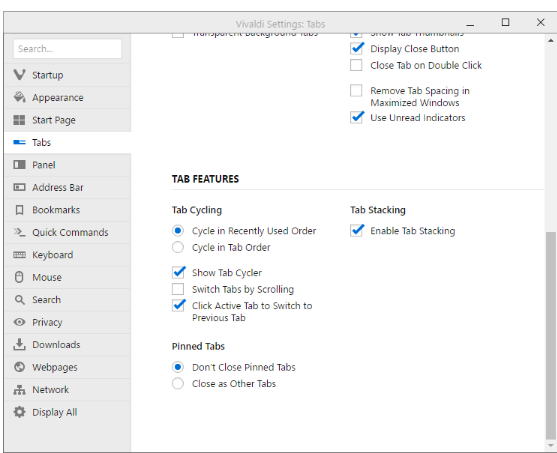Click the settings Search input field
This screenshot has width=557, height=453.
[x=67, y=48]
